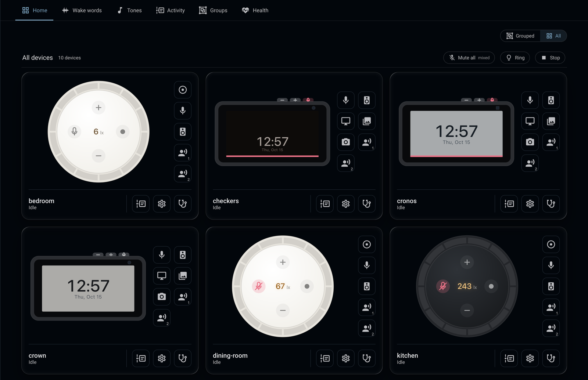This screenshot has width=588, height=380.
Task: Select the All view toggle
Action: 553,36
